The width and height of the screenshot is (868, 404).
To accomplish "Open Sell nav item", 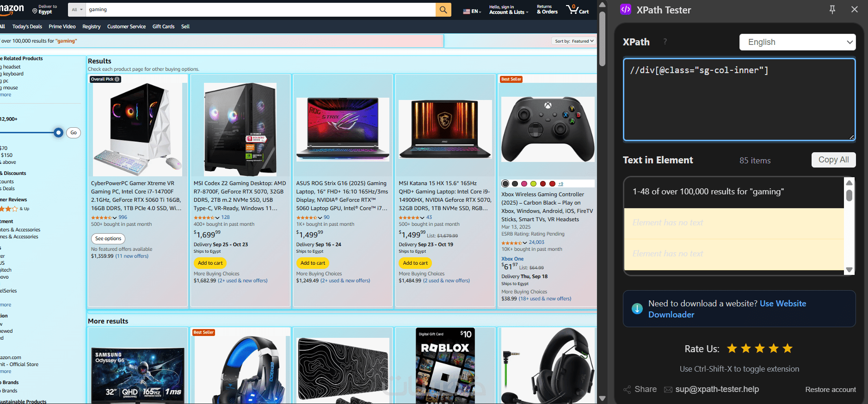I will (x=185, y=27).
